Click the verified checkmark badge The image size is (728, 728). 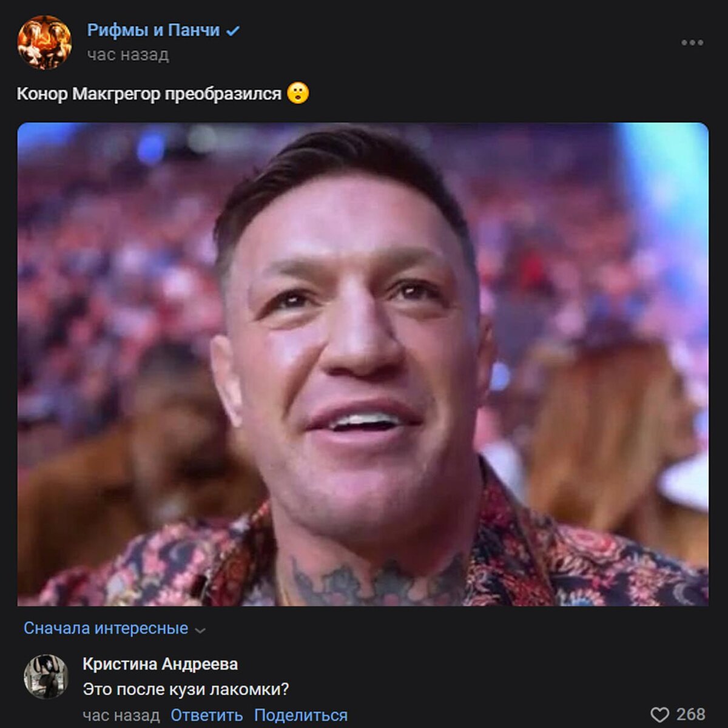(x=233, y=31)
